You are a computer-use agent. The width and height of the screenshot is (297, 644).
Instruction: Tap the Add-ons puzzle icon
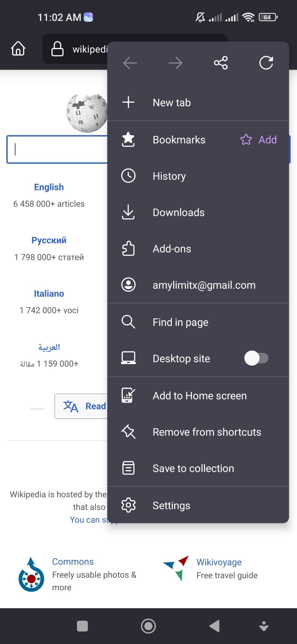tap(128, 248)
